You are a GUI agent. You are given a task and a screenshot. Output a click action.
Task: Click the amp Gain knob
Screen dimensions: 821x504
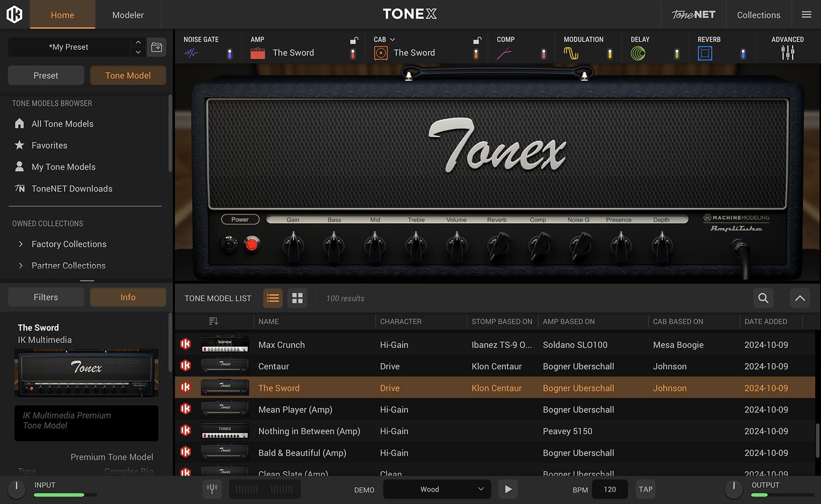(293, 245)
